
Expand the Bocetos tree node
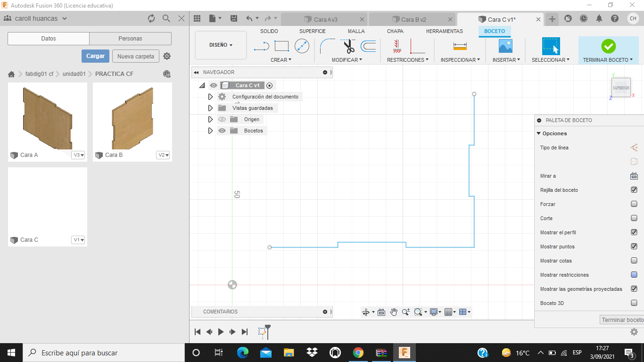(211, 131)
